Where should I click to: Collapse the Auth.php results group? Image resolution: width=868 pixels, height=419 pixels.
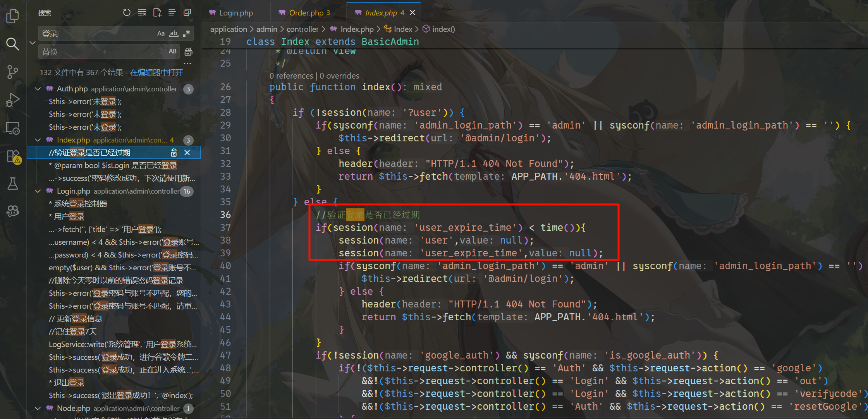coord(38,89)
